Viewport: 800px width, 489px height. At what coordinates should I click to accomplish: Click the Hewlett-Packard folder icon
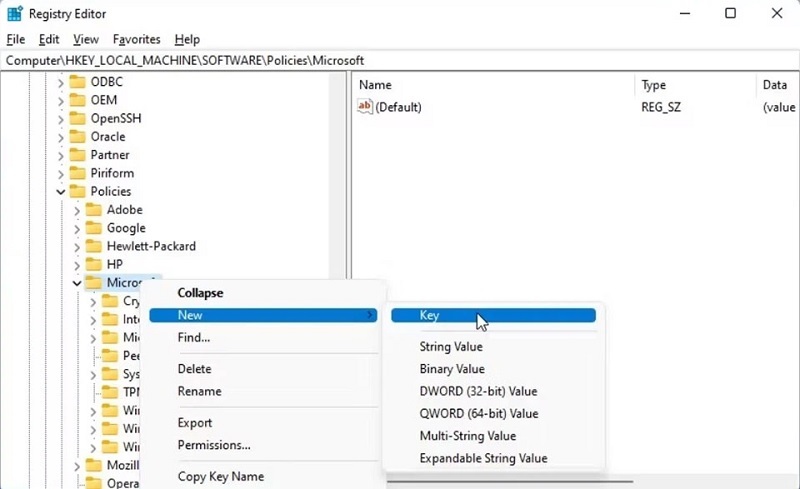coord(94,246)
